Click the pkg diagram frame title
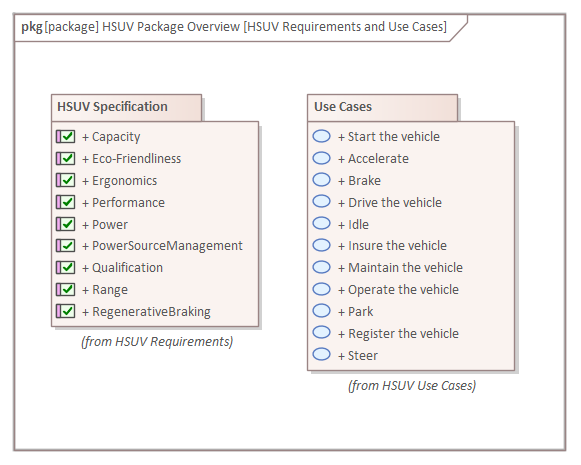 pos(234,27)
